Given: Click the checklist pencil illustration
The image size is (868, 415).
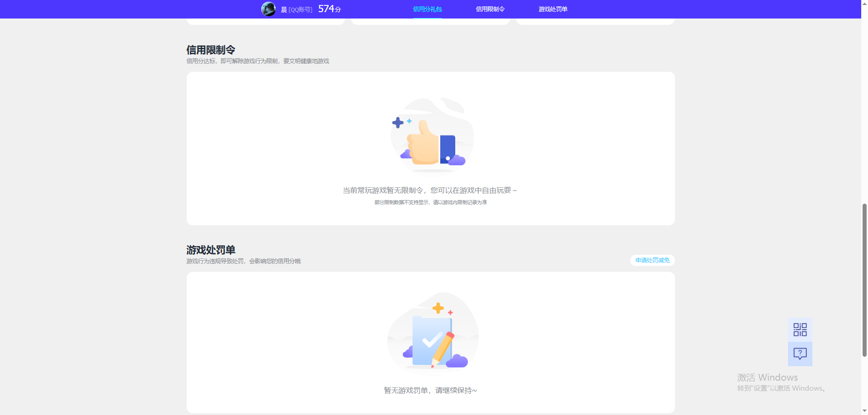Looking at the screenshot, I should 433,332.
